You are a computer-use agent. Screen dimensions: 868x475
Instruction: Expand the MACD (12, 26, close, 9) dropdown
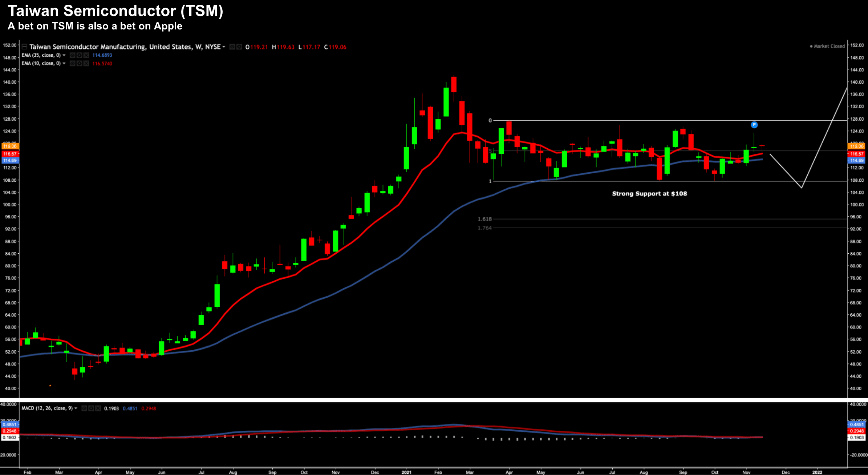(x=76, y=408)
